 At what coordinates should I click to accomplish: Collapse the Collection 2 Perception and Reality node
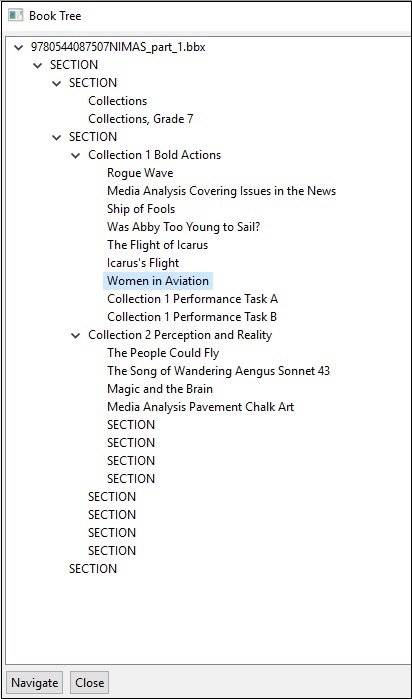76,336
